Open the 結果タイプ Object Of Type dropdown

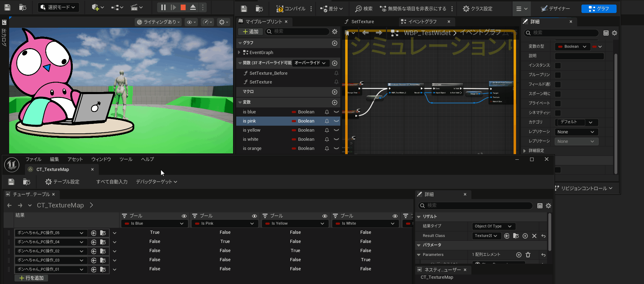click(493, 226)
